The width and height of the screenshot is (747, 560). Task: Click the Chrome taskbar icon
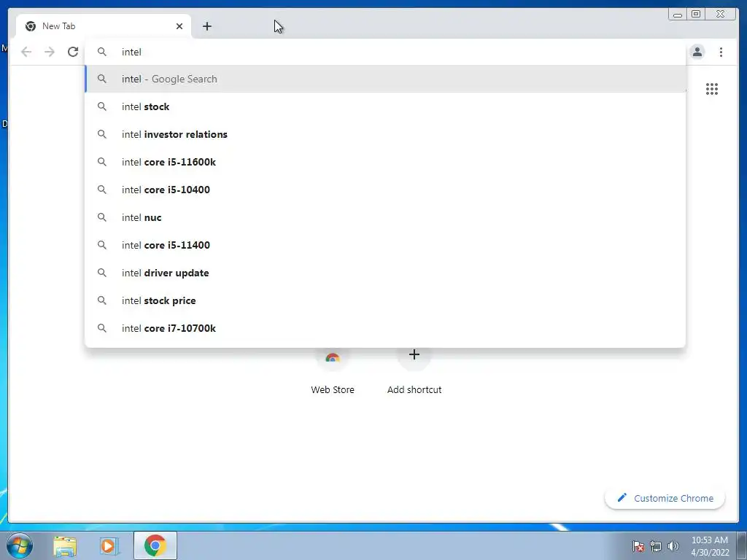[x=155, y=545]
